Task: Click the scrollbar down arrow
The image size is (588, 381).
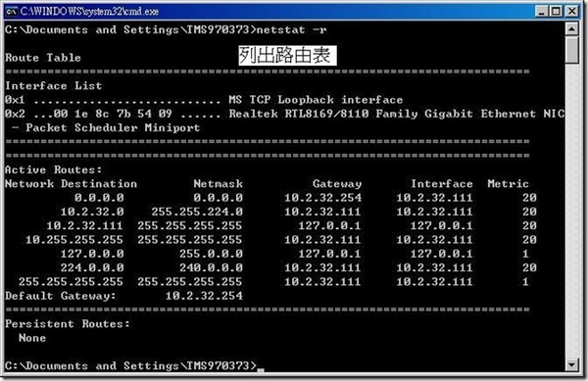Action: tap(571, 365)
